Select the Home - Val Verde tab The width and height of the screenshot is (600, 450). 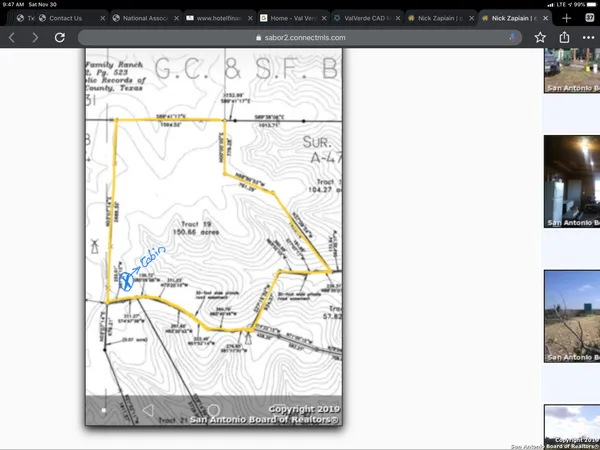pos(290,18)
